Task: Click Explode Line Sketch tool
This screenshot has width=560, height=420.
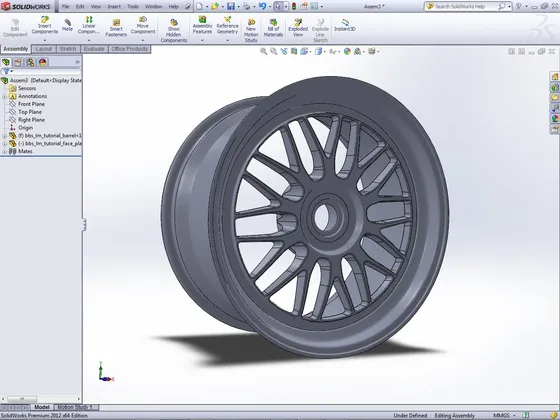Action: [x=320, y=31]
